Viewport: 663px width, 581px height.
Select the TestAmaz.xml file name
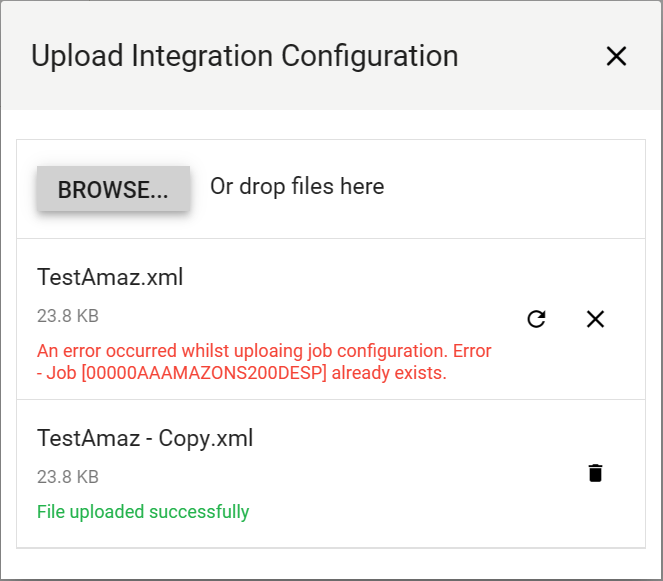click(x=110, y=277)
